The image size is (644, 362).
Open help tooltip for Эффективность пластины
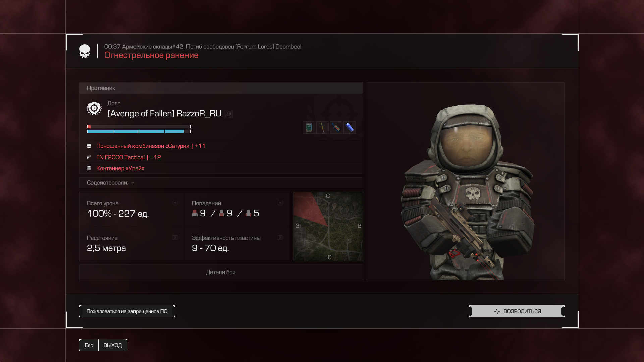click(x=280, y=238)
